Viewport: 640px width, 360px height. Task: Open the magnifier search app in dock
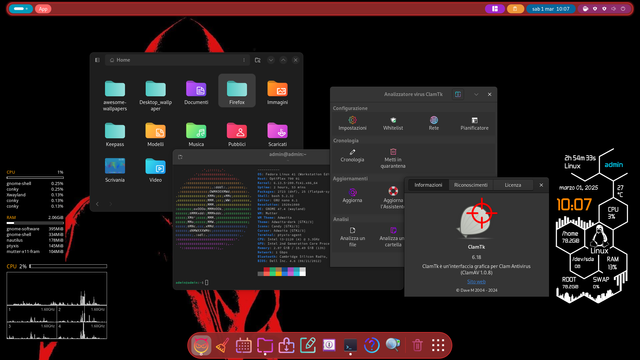(x=393, y=345)
